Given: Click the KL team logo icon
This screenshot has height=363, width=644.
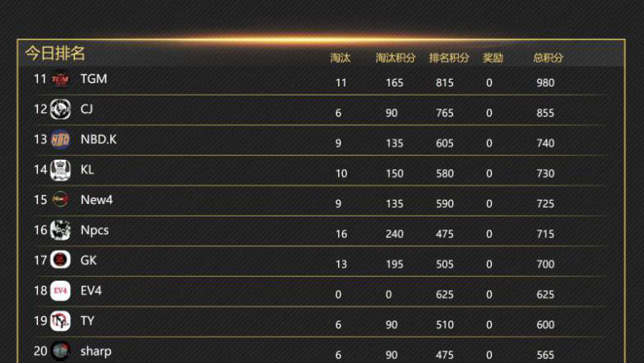Looking at the screenshot, I should tap(60, 170).
